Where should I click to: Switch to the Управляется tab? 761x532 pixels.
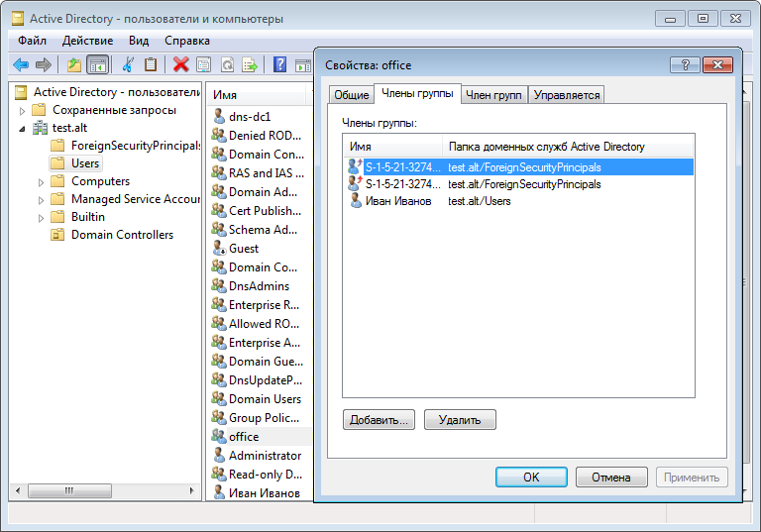click(567, 95)
